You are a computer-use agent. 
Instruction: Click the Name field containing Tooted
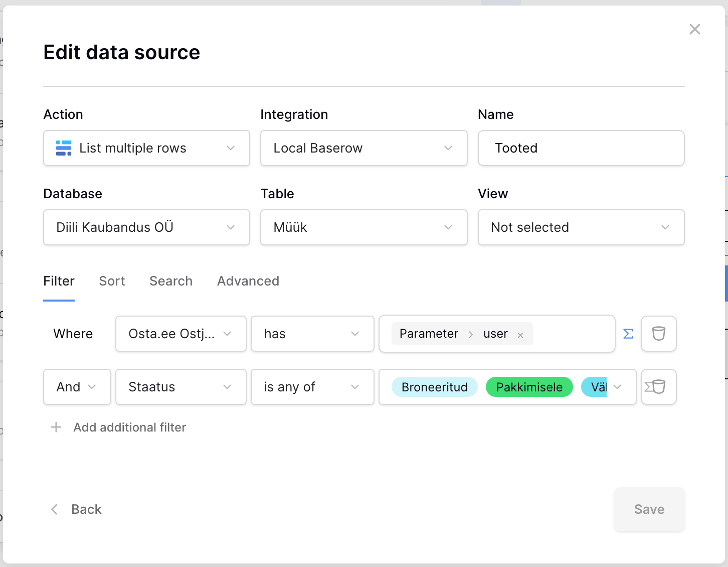point(581,148)
